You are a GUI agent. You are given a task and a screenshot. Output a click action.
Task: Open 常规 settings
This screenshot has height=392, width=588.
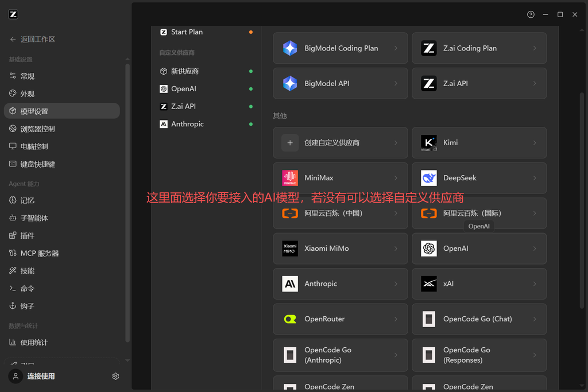tap(62, 76)
